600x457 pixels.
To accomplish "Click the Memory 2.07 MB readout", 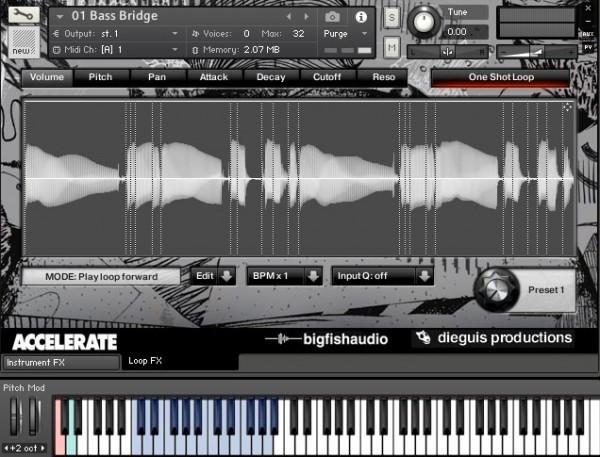I will click(x=236, y=50).
